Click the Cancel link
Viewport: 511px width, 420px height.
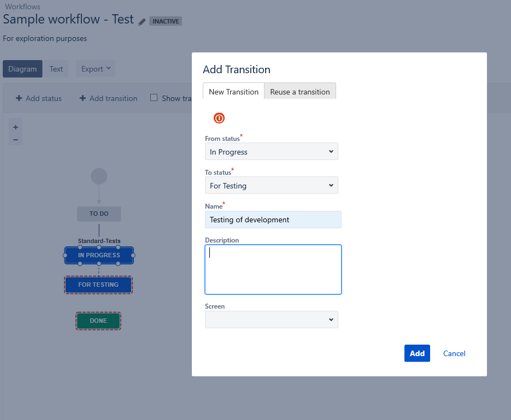point(454,353)
